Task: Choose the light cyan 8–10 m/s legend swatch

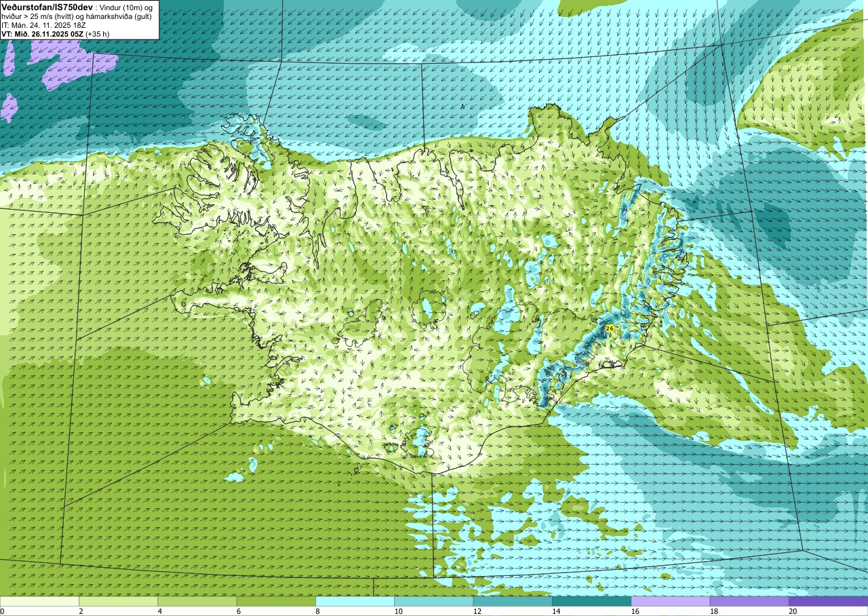Action: tap(355, 601)
